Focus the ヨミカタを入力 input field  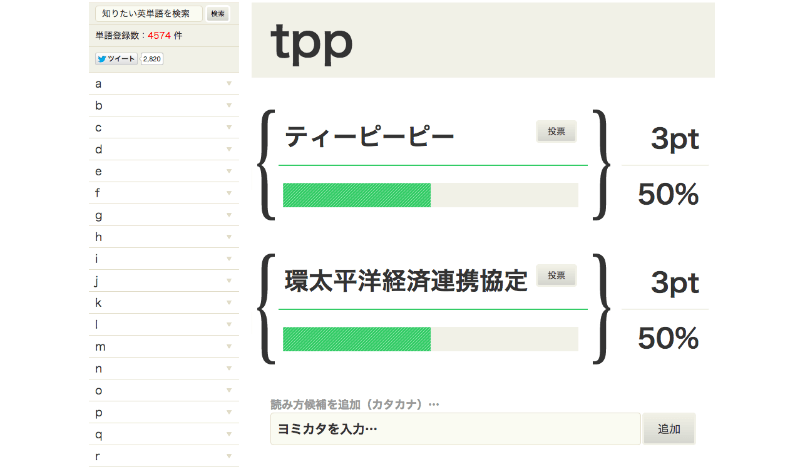click(455, 429)
